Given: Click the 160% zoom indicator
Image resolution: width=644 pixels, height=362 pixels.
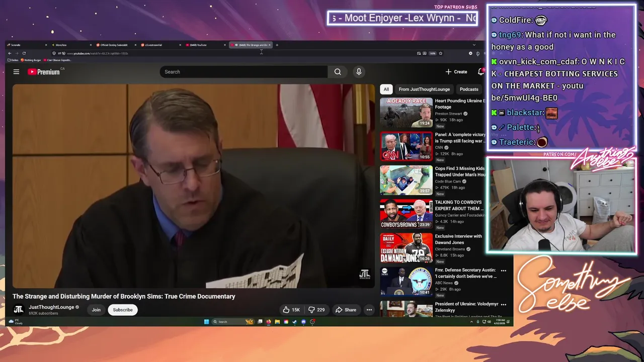Looking at the screenshot, I should 432,53.
